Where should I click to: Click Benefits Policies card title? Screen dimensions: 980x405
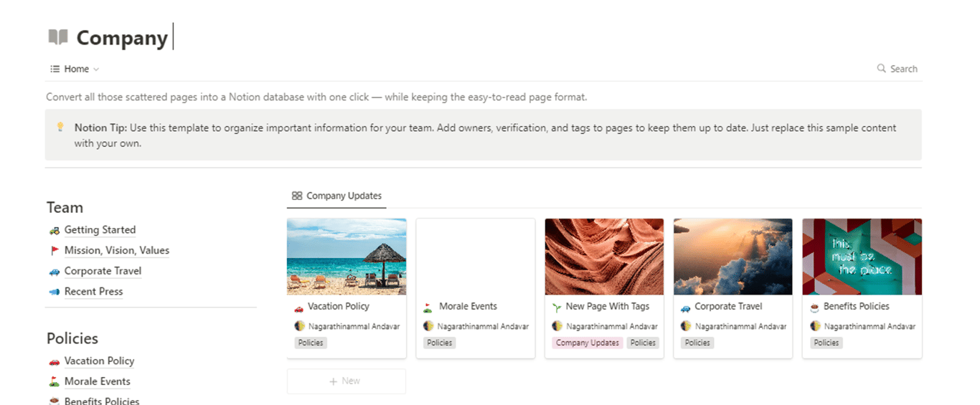click(x=857, y=306)
